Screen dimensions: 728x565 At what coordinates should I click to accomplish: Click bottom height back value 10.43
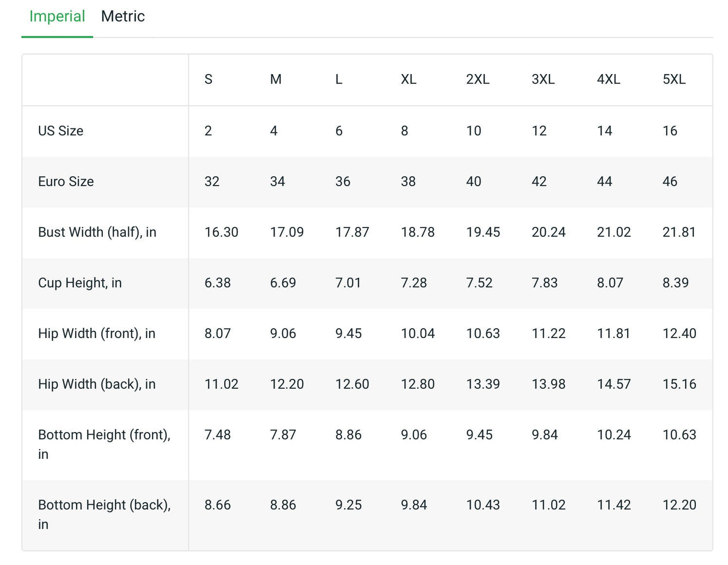[x=483, y=505]
